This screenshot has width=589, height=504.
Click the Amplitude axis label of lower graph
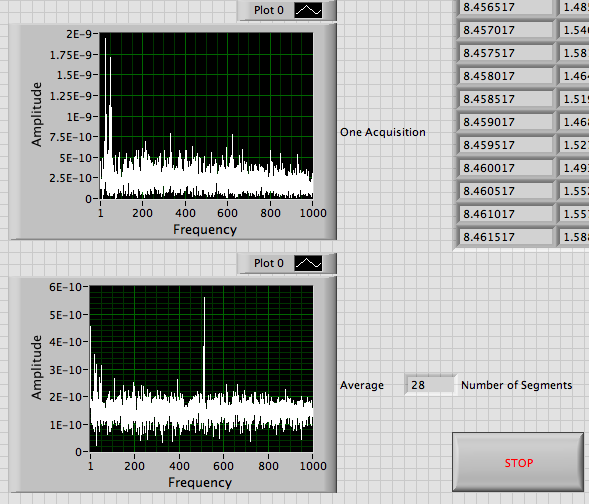click(x=37, y=367)
